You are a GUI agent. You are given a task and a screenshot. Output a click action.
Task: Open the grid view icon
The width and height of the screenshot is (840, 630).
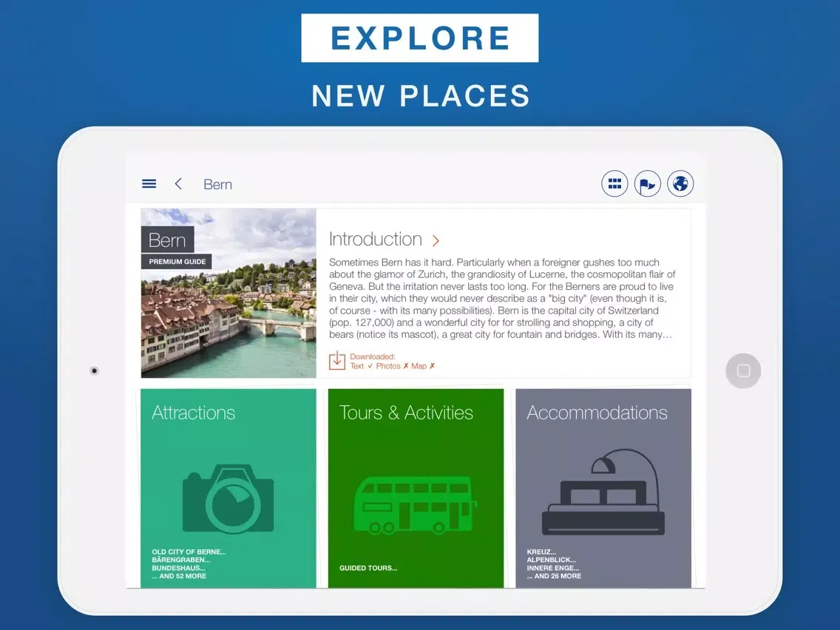click(x=614, y=184)
